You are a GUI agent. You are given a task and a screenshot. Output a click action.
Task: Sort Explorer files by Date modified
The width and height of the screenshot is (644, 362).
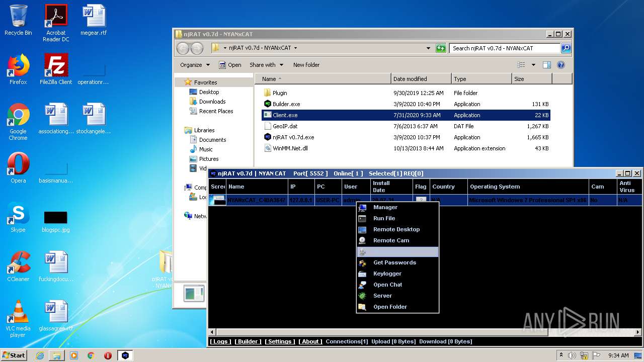click(x=421, y=79)
